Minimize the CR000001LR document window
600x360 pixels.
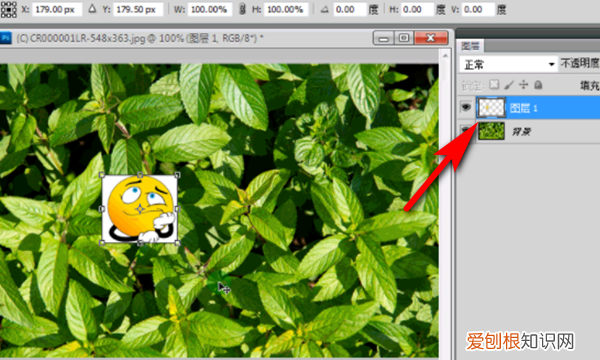384,38
